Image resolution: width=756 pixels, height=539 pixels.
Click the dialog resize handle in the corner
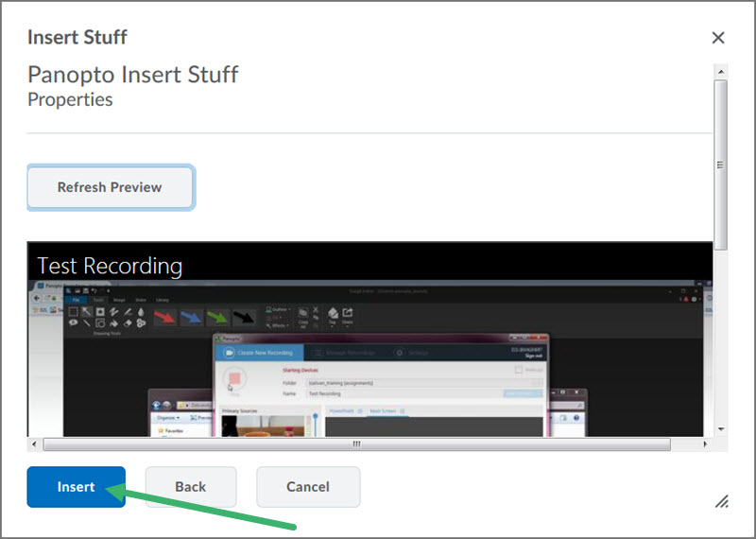pos(722,502)
